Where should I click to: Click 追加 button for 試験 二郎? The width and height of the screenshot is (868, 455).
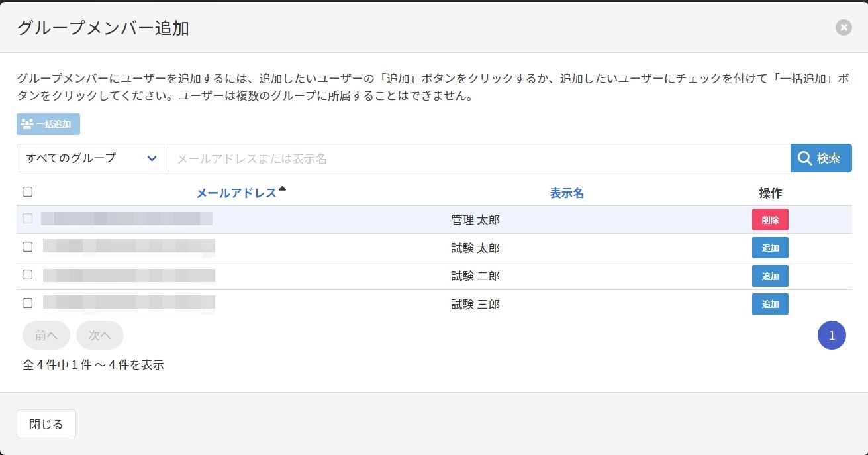[x=769, y=276]
